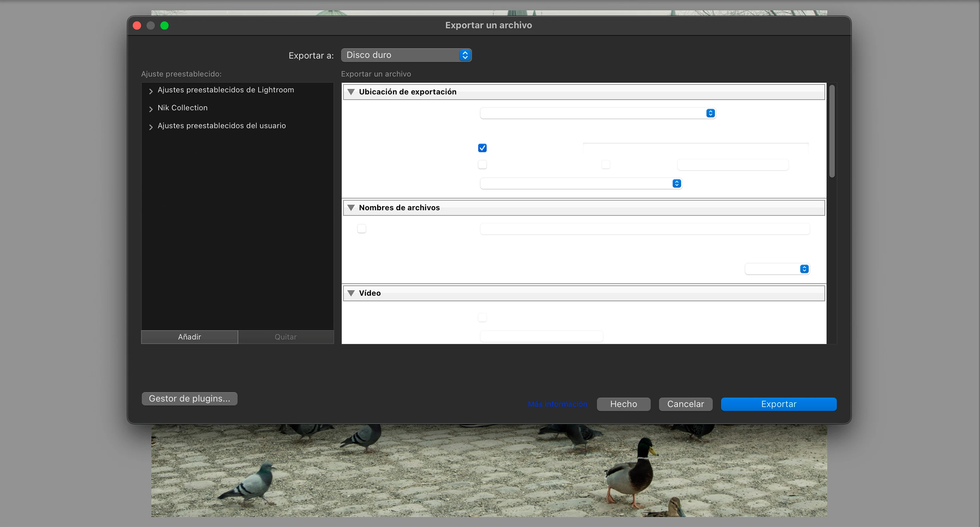Open Gestor de plugins
Screen dimensions: 980x527
click(x=189, y=398)
